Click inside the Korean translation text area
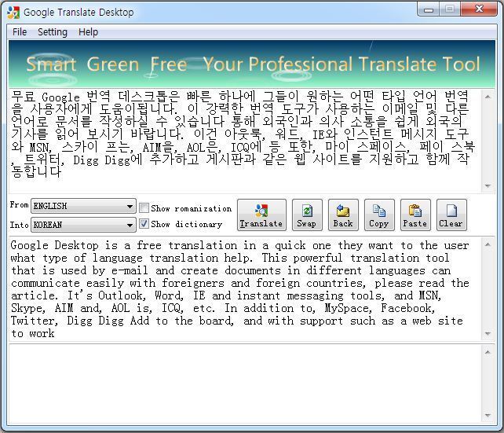The height and width of the screenshot is (433, 504). (x=245, y=140)
